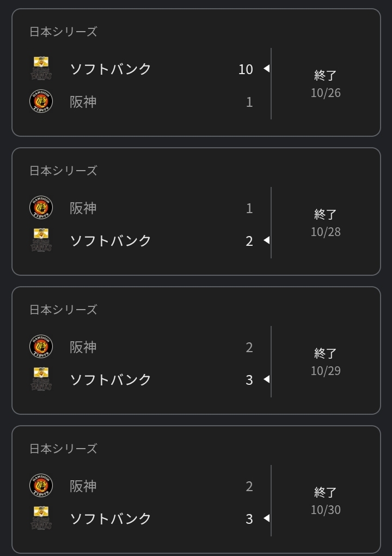Open ソフトバンク team name in the 10/29 game
This screenshot has height=556, width=392.
tap(111, 380)
